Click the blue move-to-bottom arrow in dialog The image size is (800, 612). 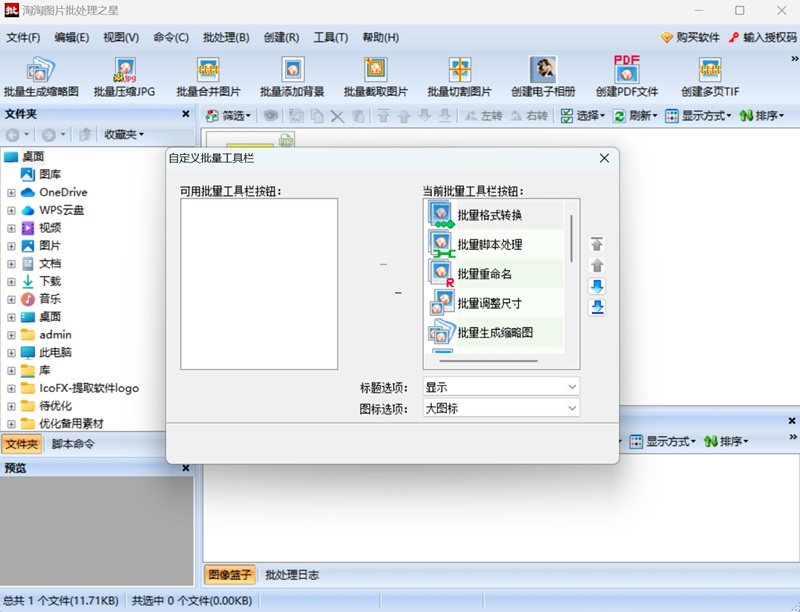[x=597, y=307]
